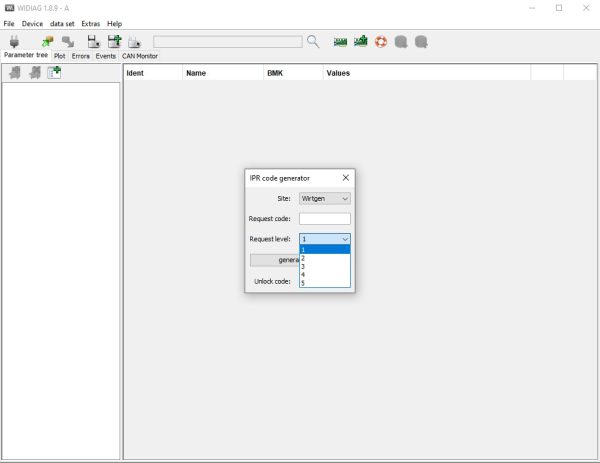
Task: Open the File menu
Action: 9,24
